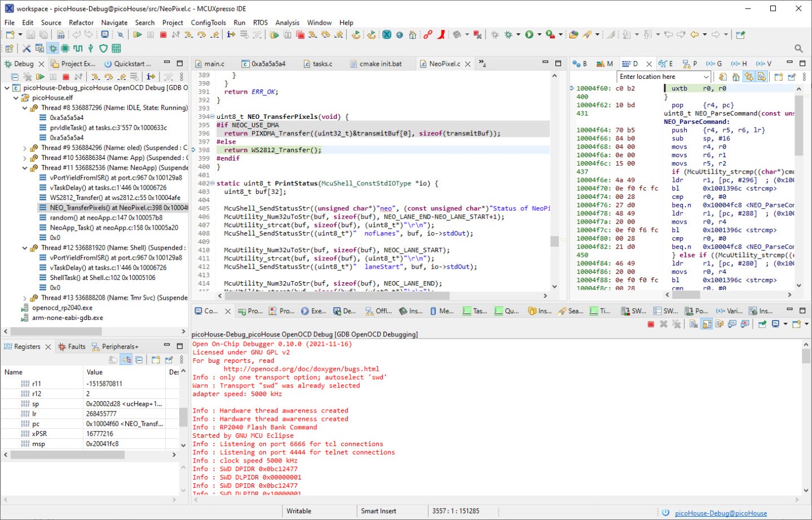The width and height of the screenshot is (812, 520).
Task: Click the search magnifier icon at top right
Action: [x=798, y=49]
